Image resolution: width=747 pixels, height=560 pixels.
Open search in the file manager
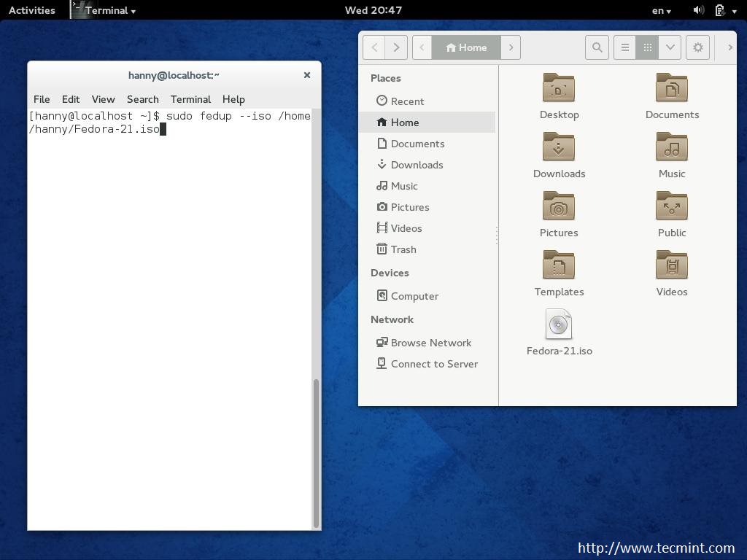(597, 47)
